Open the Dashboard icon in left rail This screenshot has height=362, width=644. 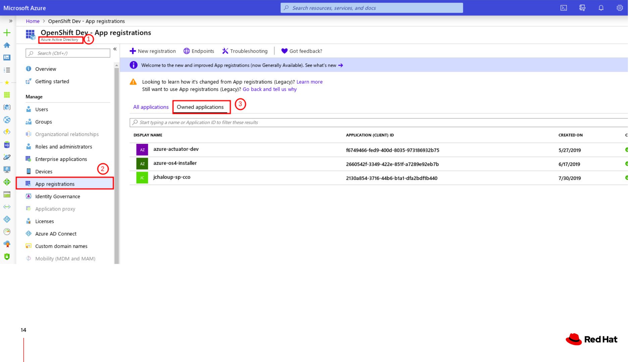coord(7,57)
